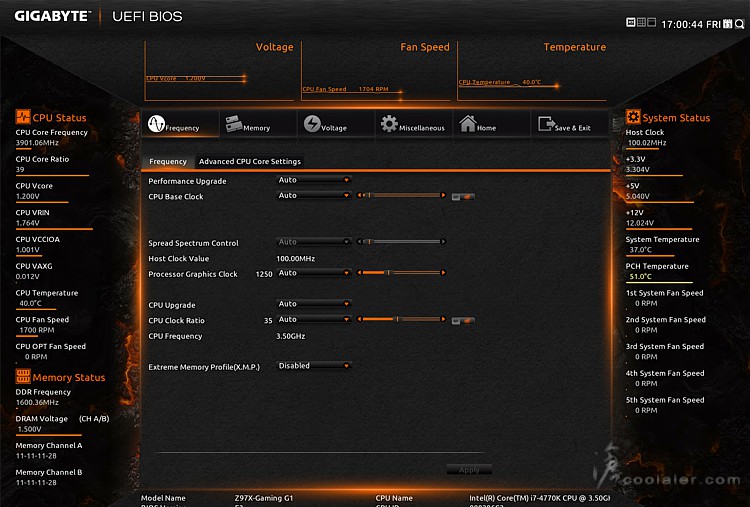750x507 pixels.
Task: Click the DDR Frequency 1600.36MHz reading
Action: (37, 402)
